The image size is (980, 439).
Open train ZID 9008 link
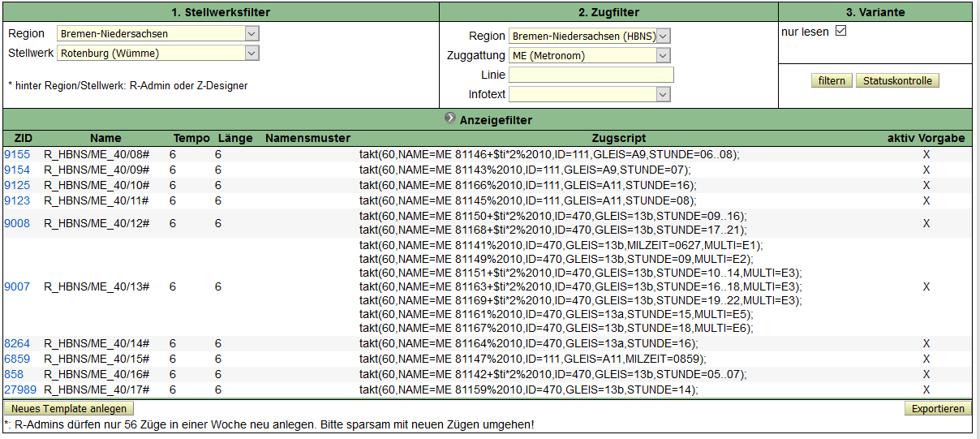tap(17, 223)
